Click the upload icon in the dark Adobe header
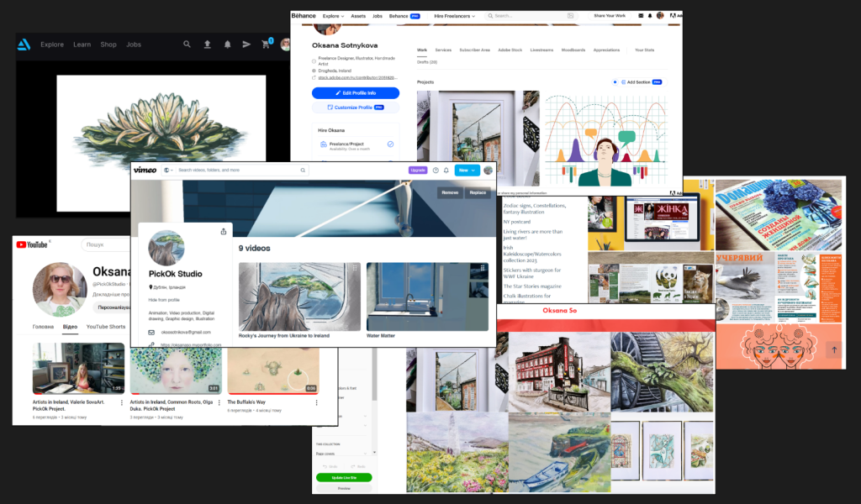The image size is (861, 504). click(208, 43)
